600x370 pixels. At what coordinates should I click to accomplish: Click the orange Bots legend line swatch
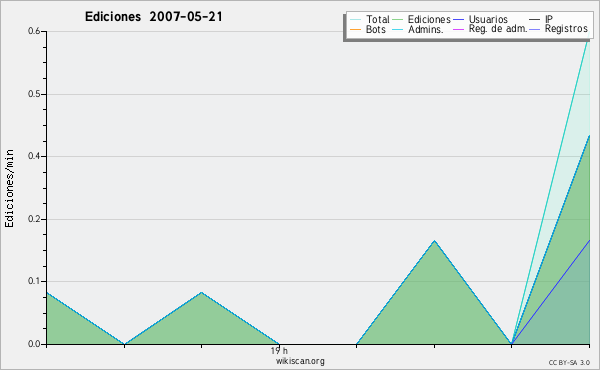pos(355,29)
